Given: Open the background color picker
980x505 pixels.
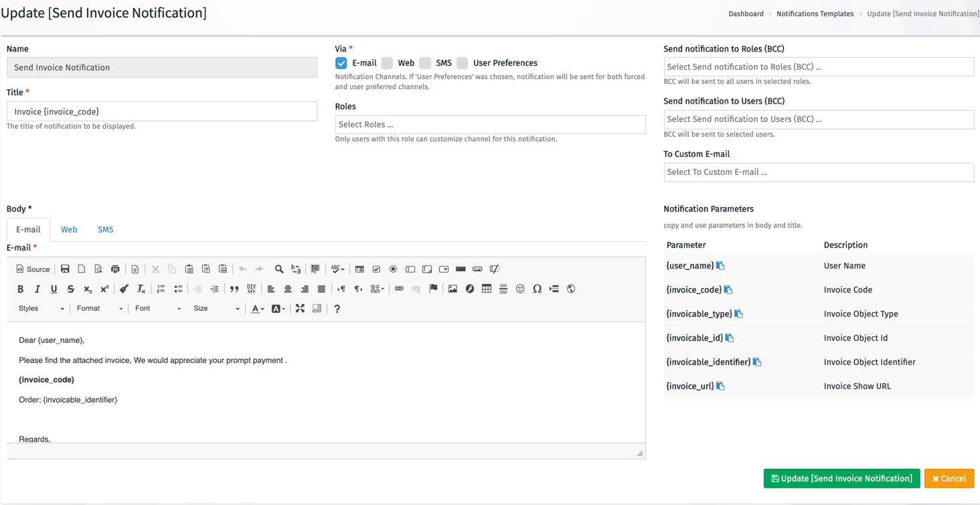Looking at the screenshot, I should pyautogui.click(x=278, y=309).
